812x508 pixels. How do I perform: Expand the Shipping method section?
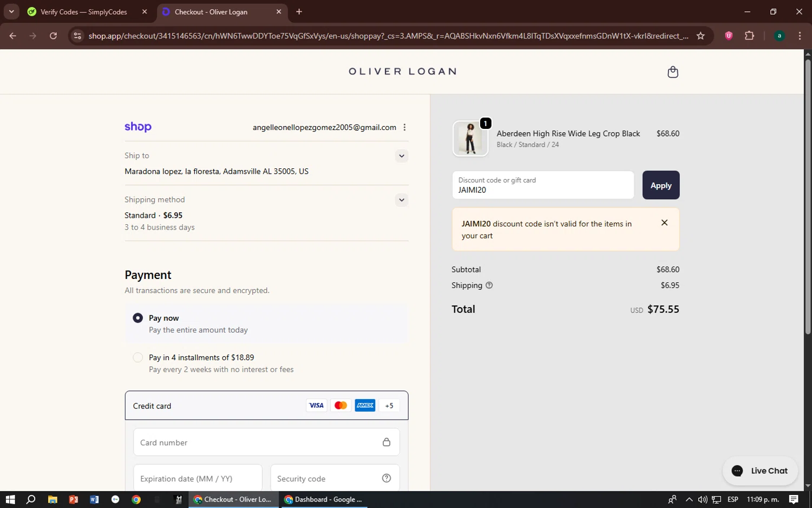[401, 200]
